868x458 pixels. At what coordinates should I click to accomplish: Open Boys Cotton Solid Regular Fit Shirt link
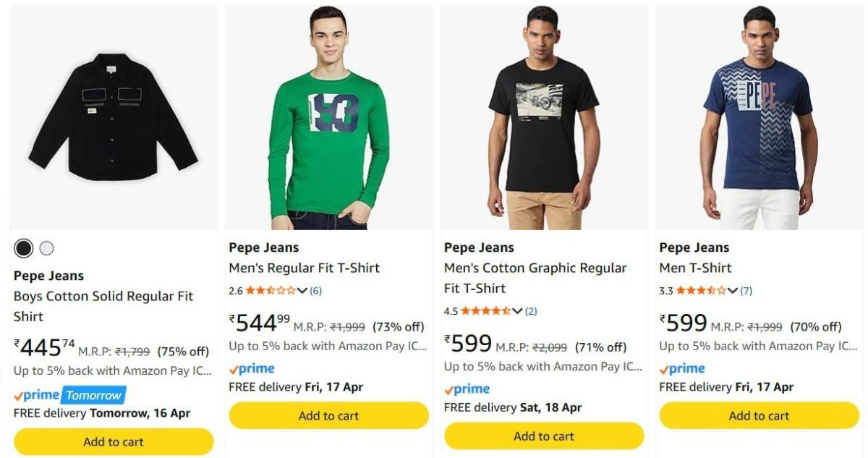[103, 306]
